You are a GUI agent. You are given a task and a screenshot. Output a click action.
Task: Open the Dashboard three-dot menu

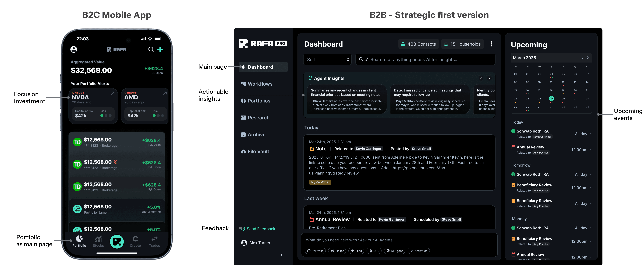pyautogui.click(x=492, y=44)
